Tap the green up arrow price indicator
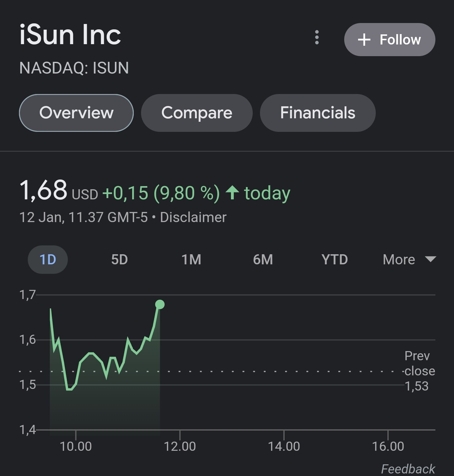Image resolution: width=454 pixels, height=476 pixels. tap(233, 192)
